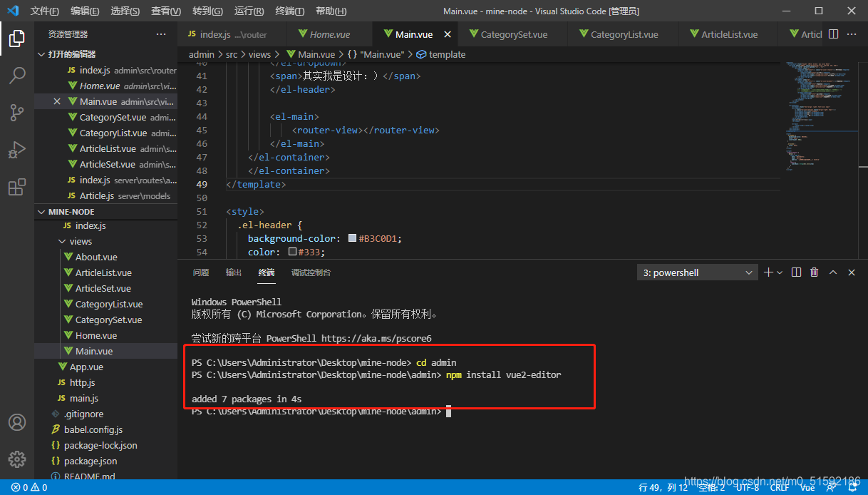
Task: Open package-lock.json in the explorer tree
Action: (x=100, y=445)
